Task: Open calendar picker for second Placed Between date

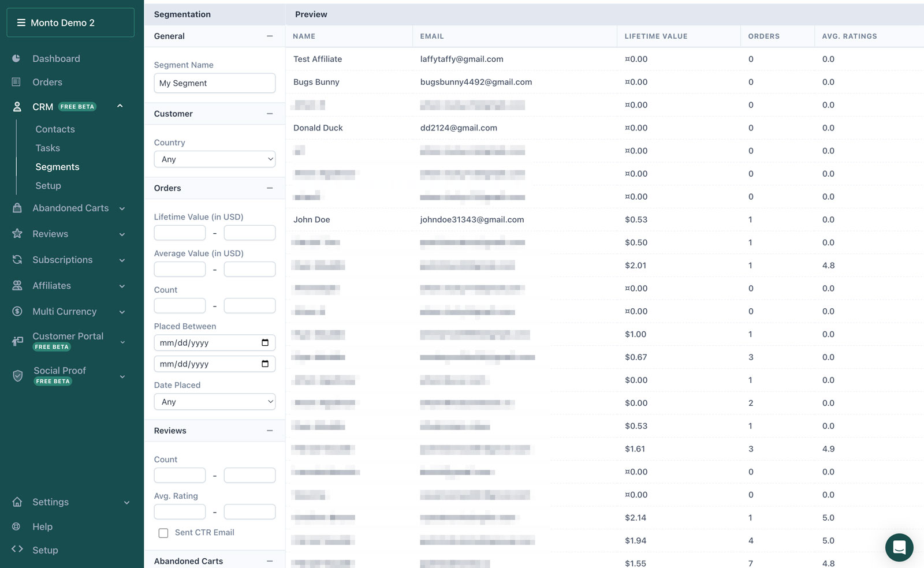Action: pos(265,364)
